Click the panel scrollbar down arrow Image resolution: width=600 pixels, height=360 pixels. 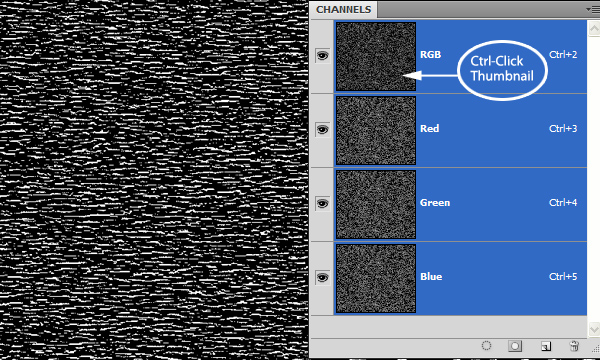[x=594, y=329]
